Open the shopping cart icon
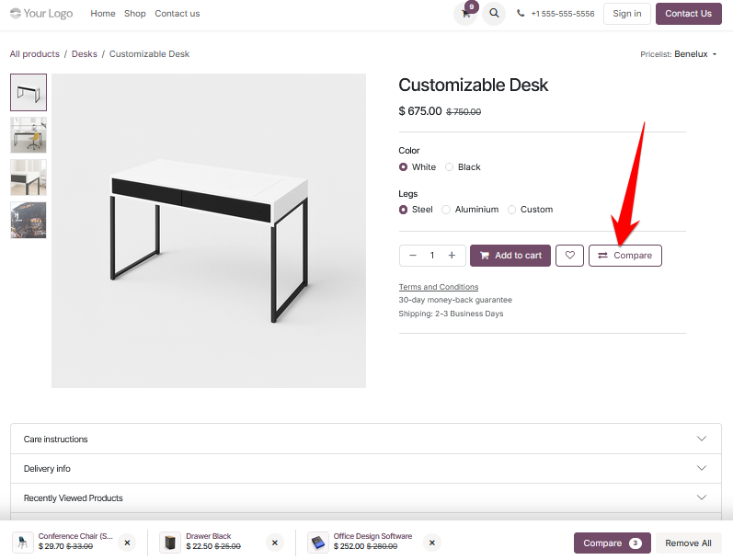The image size is (733, 560). 465,14
